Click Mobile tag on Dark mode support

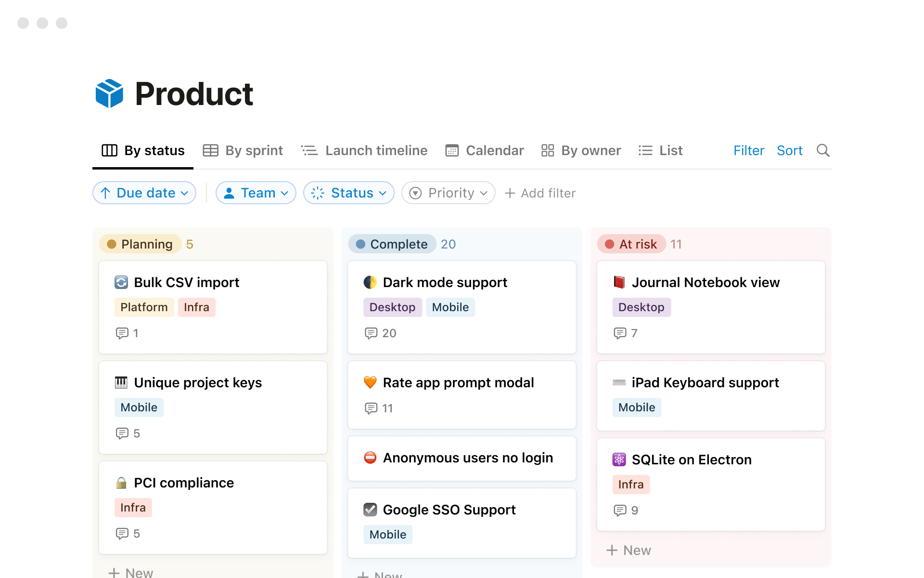click(450, 307)
